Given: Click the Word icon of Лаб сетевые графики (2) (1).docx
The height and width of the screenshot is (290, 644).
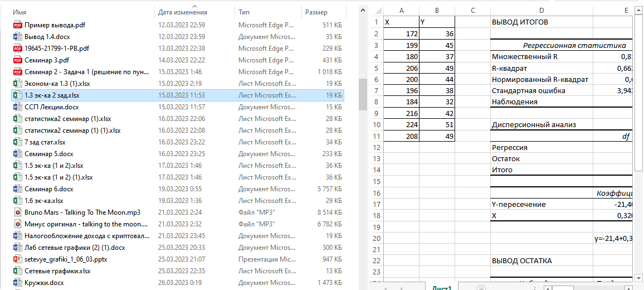Looking at the screenshot, I should click(17, 248).
